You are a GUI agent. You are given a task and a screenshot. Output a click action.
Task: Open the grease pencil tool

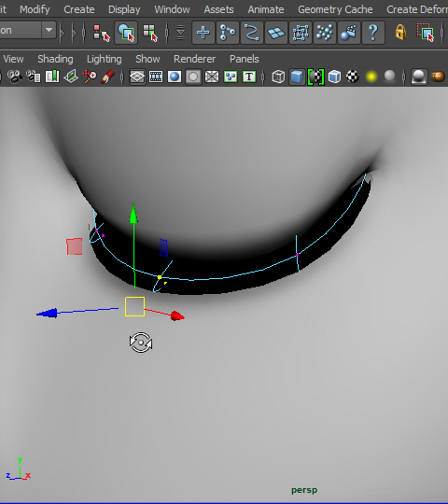point(108,77)
